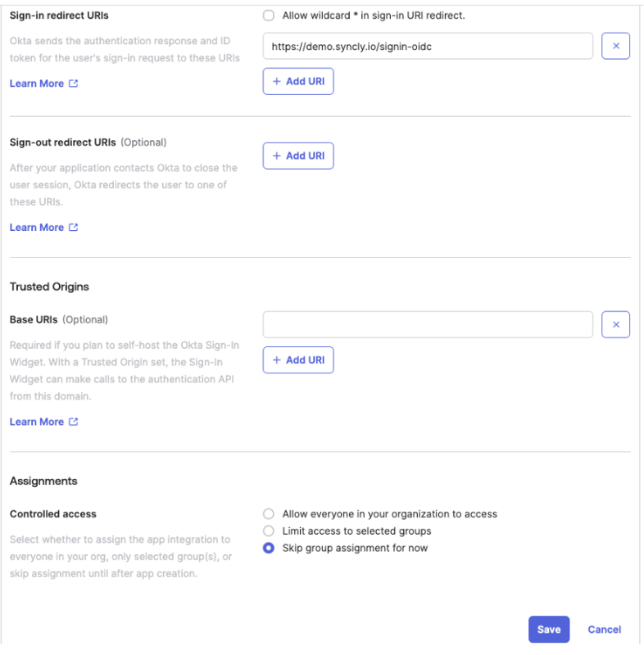Click X icon next to the empty Base URI field
Viewport: 644px width, 655px height.
[615, 324]
